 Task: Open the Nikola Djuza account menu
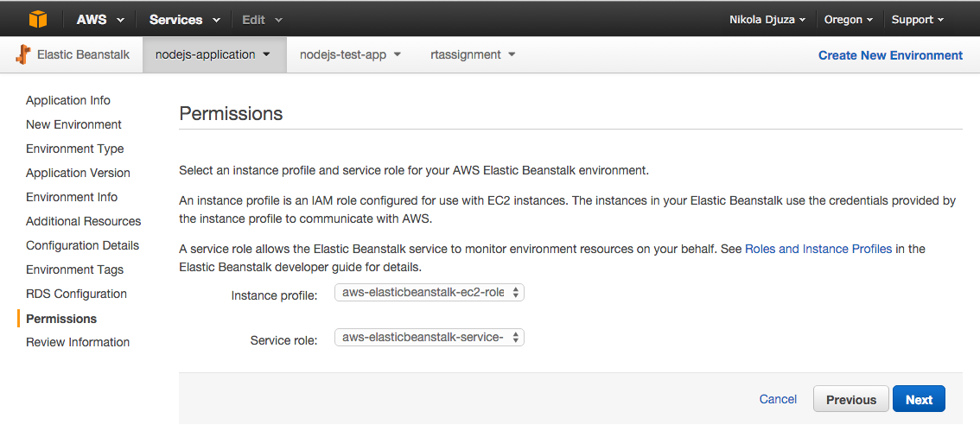coord(767,19)
